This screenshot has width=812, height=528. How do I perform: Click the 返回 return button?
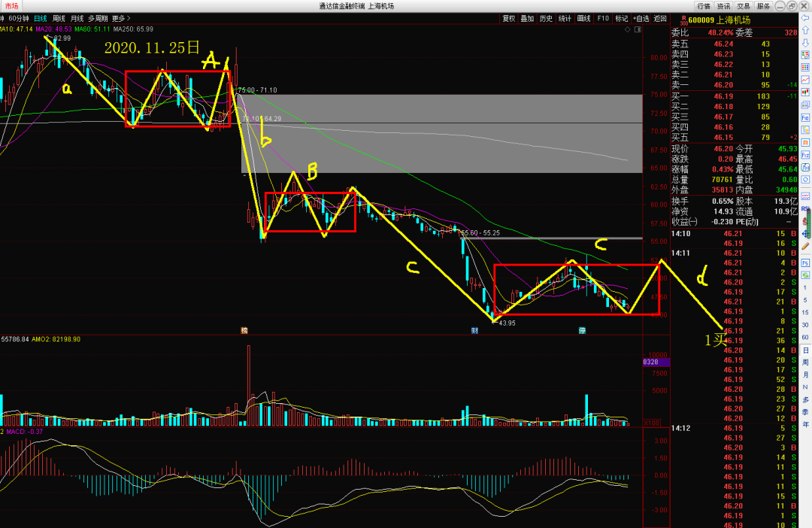pos(660,19)
